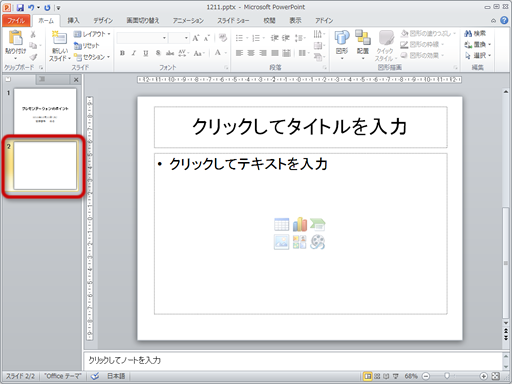Select the Format Painter brush

coord(33,57)
